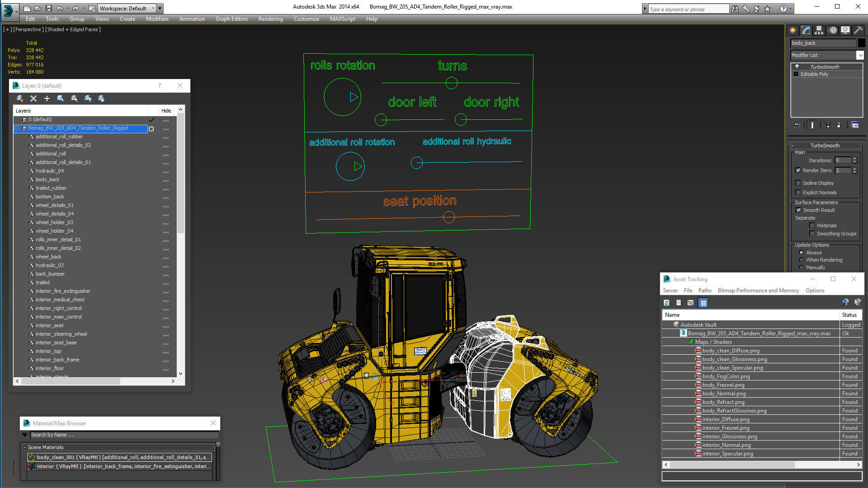Image resolution: width=868 pixels, height=488 pixels.
Task: Create a new scene with New icon
Action: (27, 8)
